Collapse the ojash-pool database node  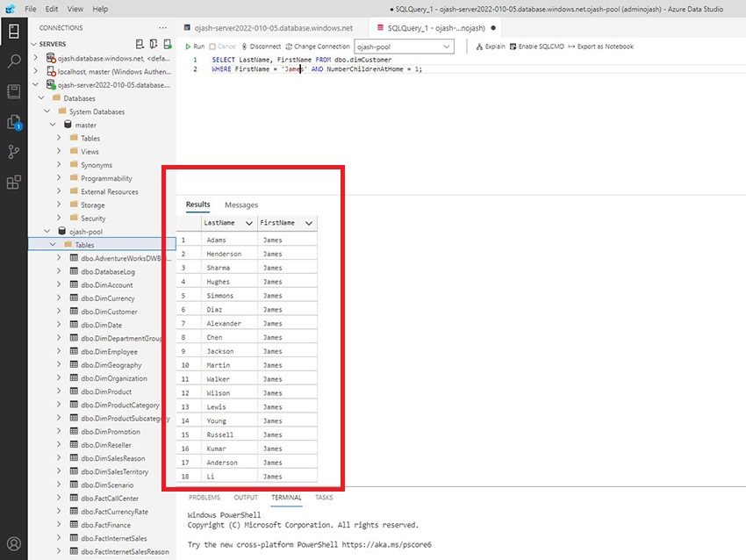(47, 231)
